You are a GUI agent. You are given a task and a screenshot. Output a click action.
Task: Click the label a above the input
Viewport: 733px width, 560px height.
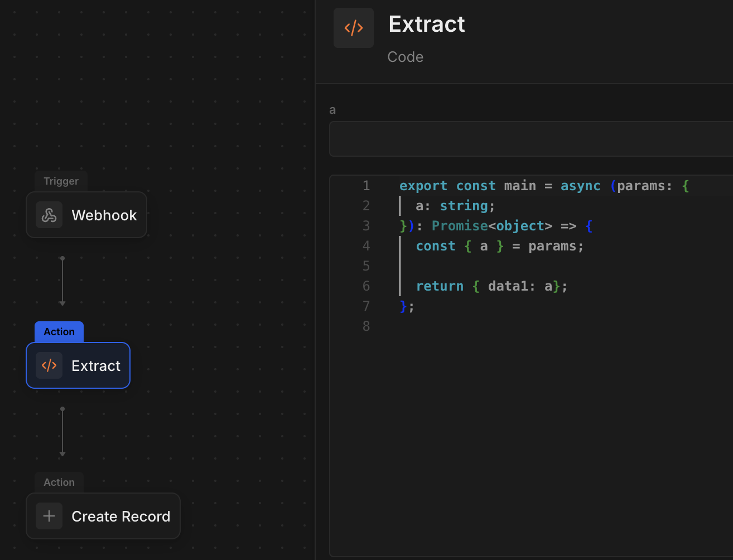pyautogui.click(x=332, y=110)
